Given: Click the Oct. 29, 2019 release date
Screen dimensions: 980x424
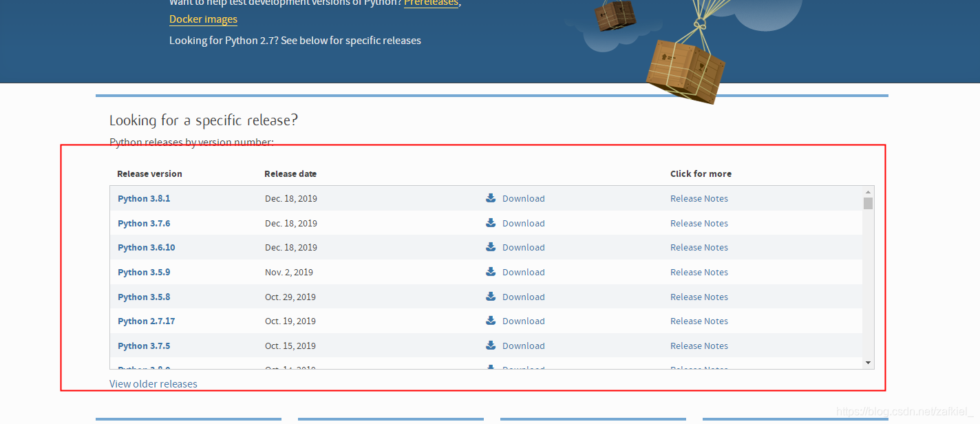Looking at the screenshot, I should pos(290,297).
